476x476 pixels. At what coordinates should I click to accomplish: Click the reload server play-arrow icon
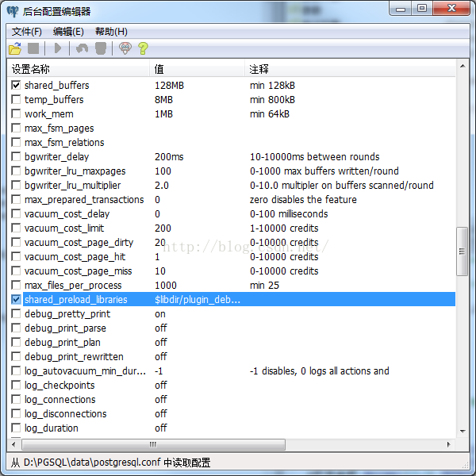coord(58,48)
